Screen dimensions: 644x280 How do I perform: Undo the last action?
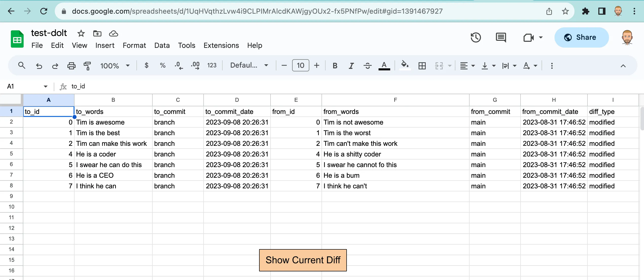click(39, 66)
